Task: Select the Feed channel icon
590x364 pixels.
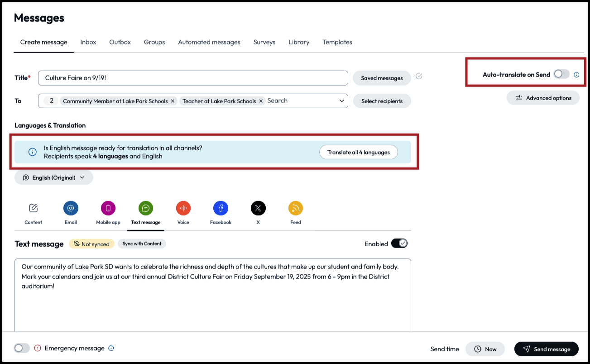Action: click(x=295, y=208)
